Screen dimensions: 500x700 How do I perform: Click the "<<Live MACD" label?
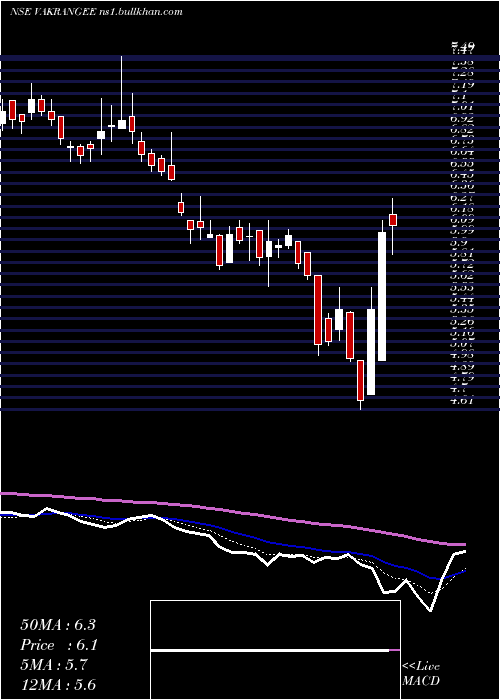421,674
